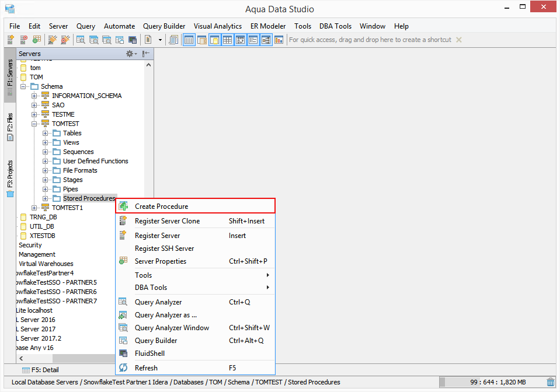
Task: Switch to the F2: Files side tab
Action: click(10, 127)
